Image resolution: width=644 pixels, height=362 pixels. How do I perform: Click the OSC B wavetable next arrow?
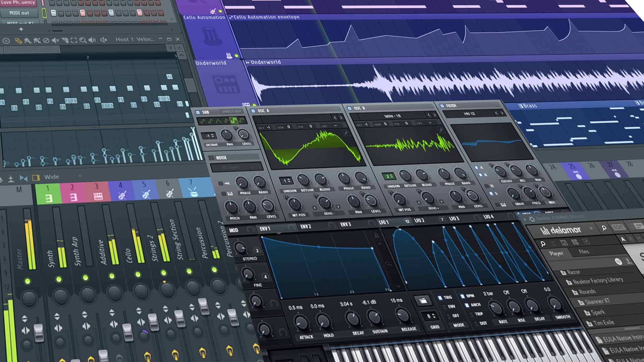coord(435,115)
